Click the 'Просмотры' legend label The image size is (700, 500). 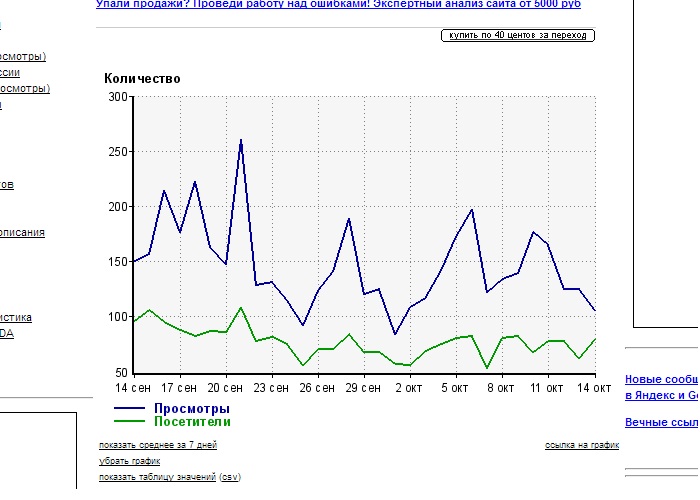(x=191, y=409)
